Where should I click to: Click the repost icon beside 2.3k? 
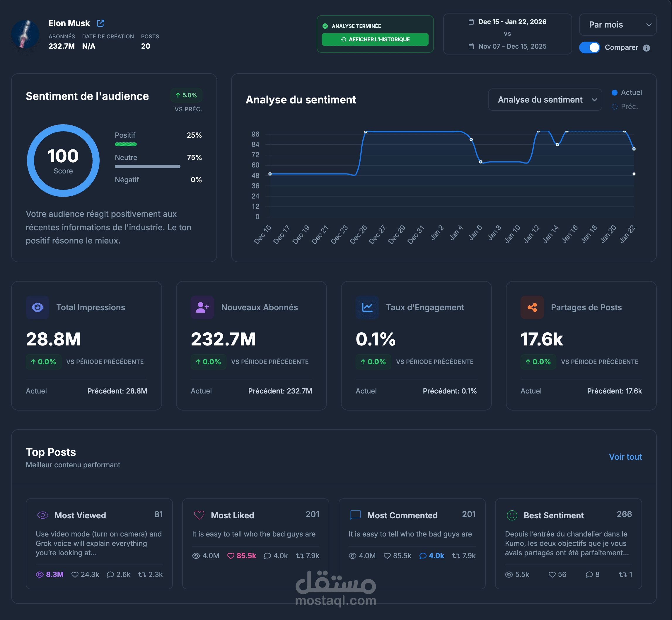point(142,574)
